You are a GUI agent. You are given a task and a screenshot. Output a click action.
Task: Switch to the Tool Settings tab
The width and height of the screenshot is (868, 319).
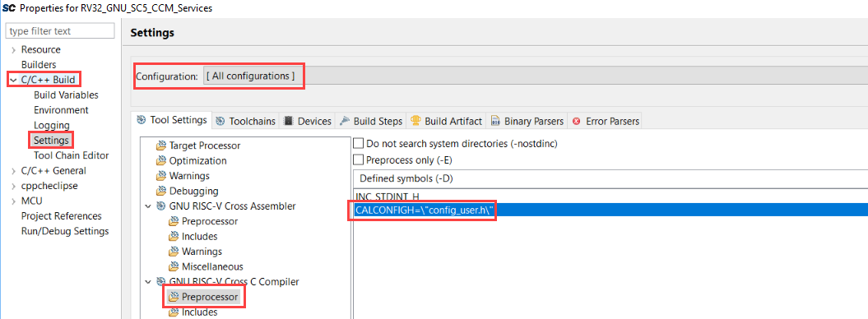(172, 120)
